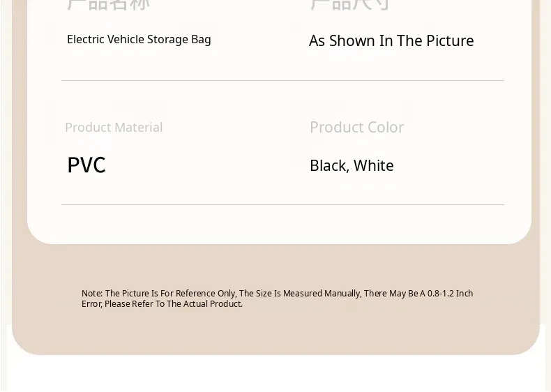Click the word Error in the note
551x392 pixels.
pos(91,303)
